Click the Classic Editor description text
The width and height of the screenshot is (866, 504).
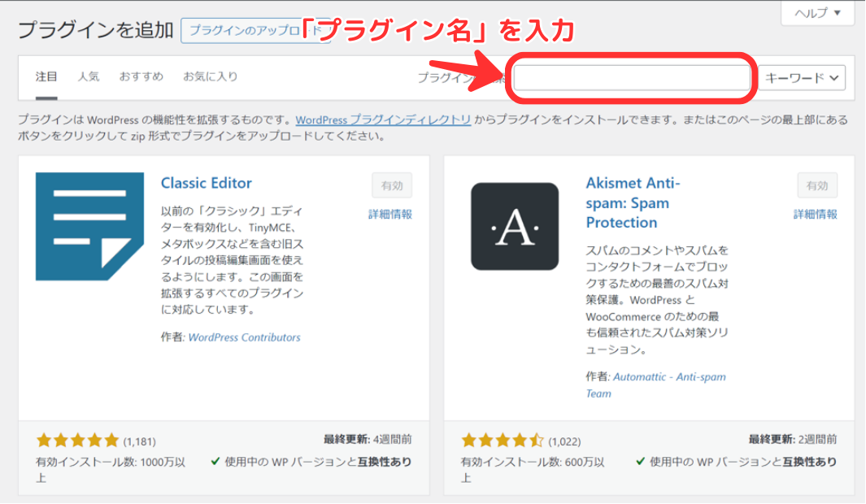point(232,260)
